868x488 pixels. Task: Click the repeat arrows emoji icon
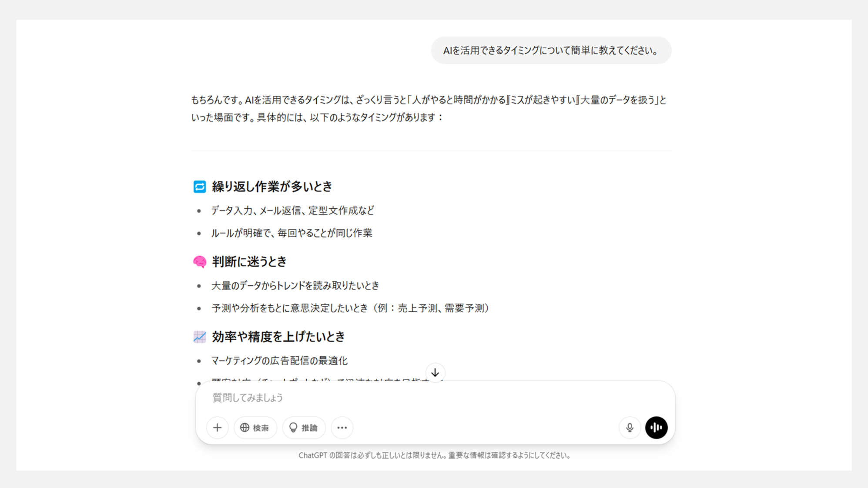point(200,187)
